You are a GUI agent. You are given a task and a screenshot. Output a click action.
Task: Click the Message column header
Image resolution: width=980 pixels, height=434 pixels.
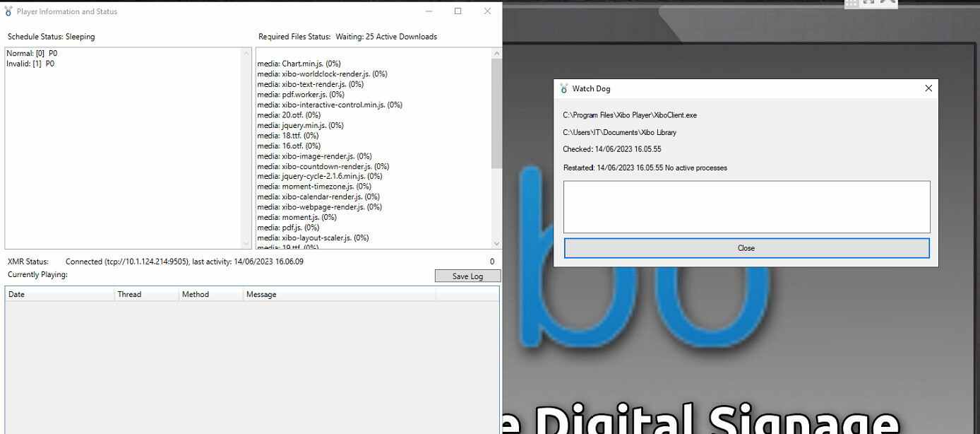coord(340,294)
